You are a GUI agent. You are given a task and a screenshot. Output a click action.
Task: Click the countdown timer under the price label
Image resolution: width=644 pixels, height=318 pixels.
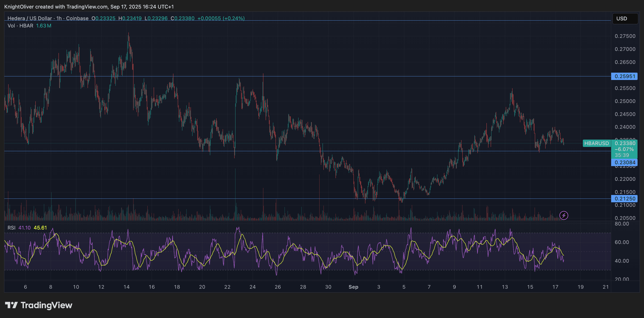(622, 156)
